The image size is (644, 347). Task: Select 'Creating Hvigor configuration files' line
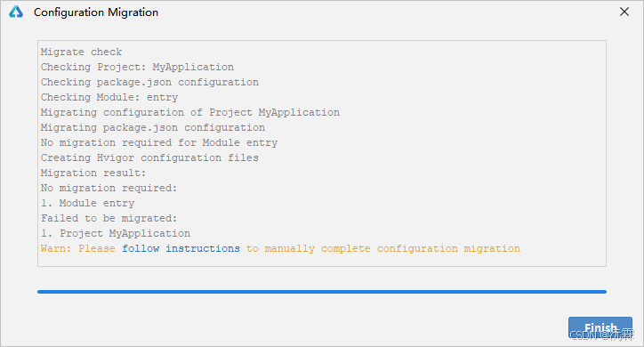click(149, 157)
